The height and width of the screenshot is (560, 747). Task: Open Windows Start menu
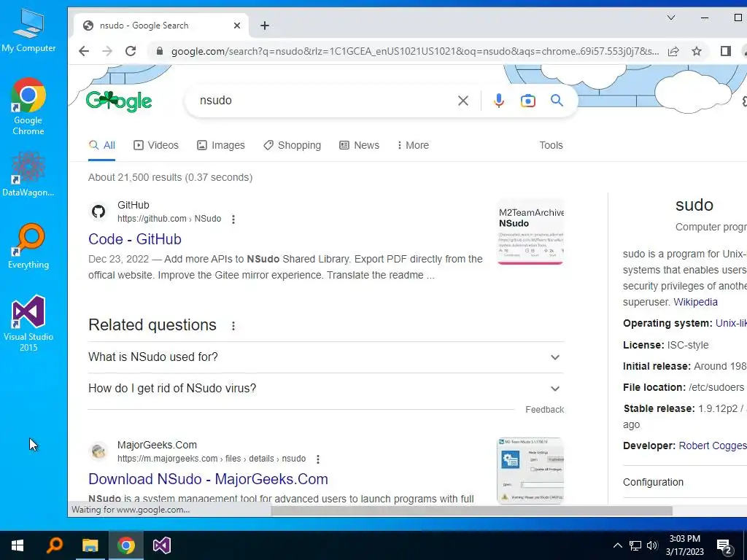click(18, 545)
